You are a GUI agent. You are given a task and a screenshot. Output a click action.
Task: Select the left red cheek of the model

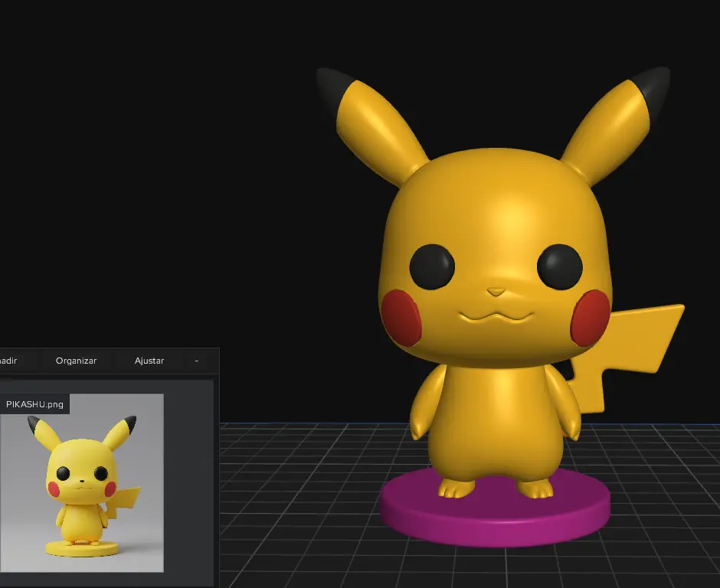[x=401, y=317]
